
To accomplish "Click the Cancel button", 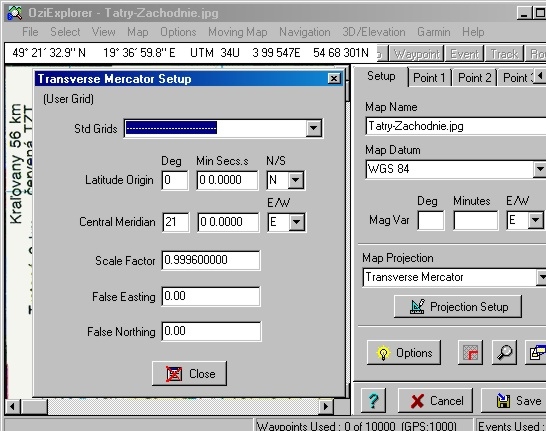I will click(x=436, y=400).
